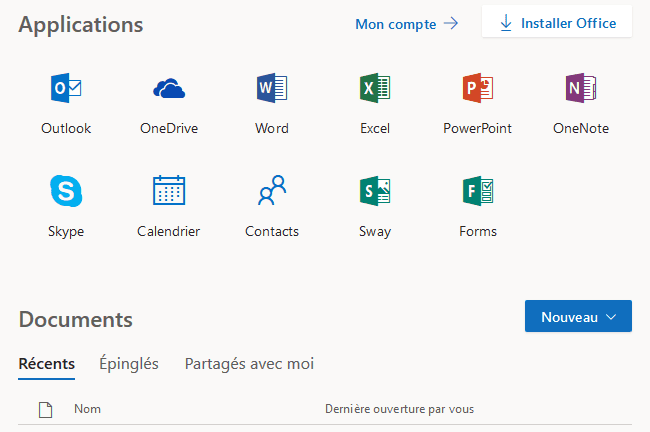Screen dimensions: 650x432
Task: Open the Calendrier calendar icon
Action: point(169,190)
